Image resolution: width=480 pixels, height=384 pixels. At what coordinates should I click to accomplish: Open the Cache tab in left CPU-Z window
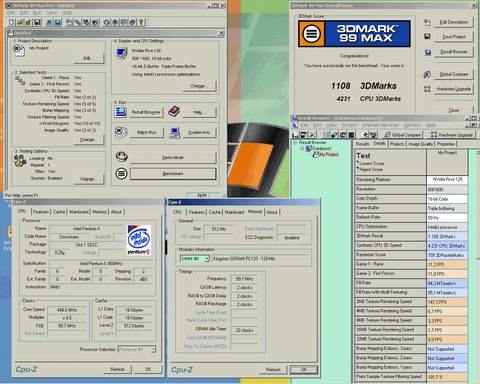click(x=59, y=212)
